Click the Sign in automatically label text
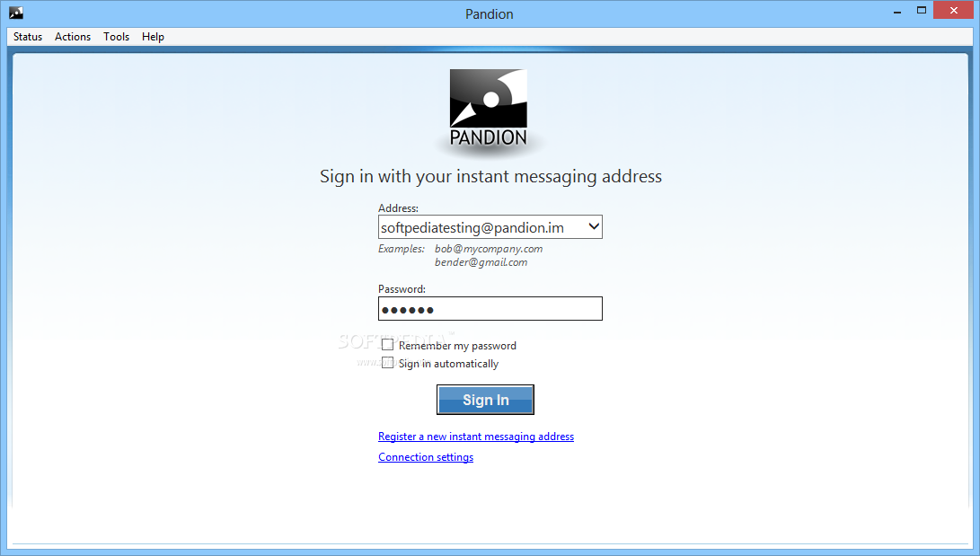This screenshot has height=556, width=980. [x=449, y=364]
